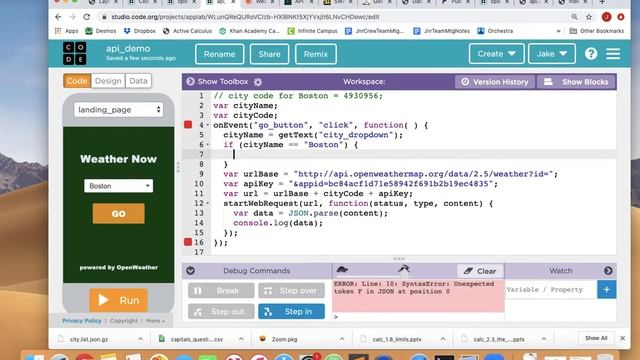640x360 pixels.
Task: Collapse the Watch panel arrow
Action: [608, 271]
